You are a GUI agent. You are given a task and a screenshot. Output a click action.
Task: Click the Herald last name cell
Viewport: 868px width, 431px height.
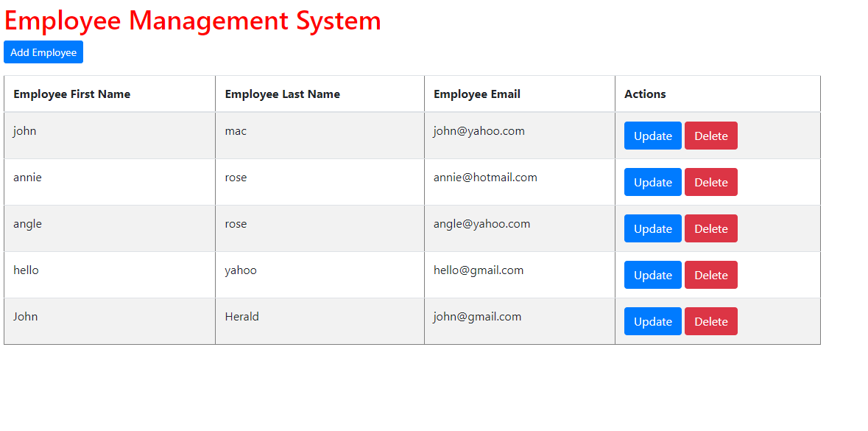coord(241,317)
